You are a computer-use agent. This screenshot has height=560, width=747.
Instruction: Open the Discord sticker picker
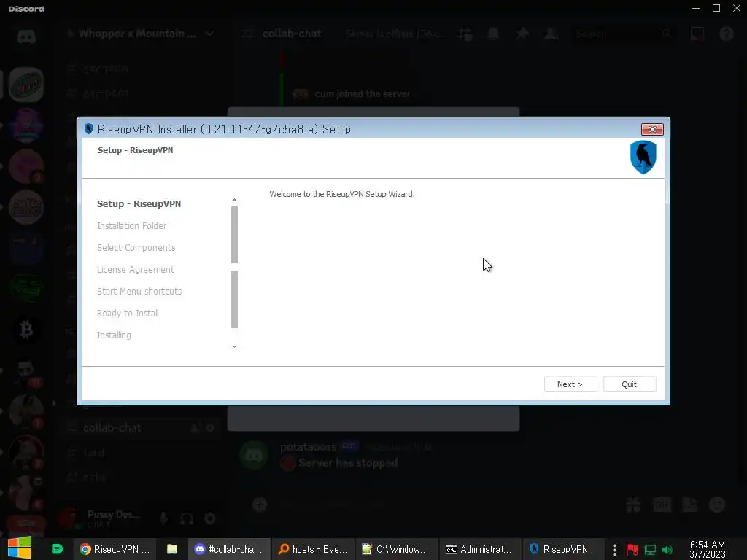690,505
